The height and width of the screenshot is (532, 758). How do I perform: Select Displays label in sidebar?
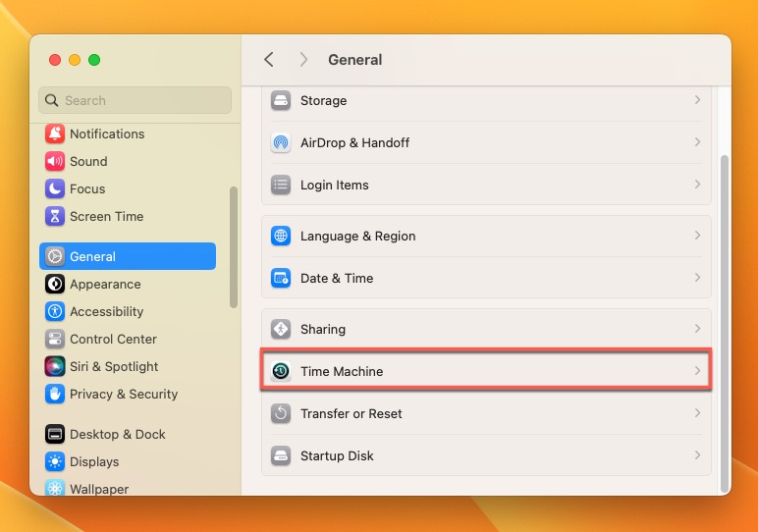(x=94, y=462)
